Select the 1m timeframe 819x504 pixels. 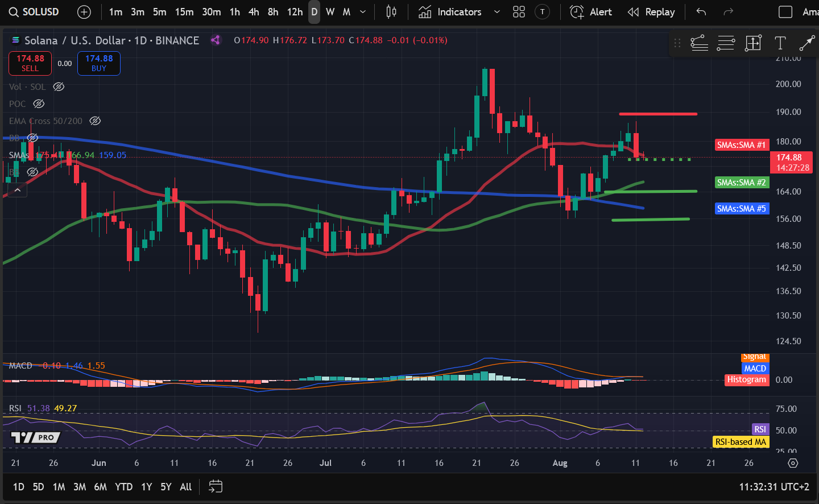tap(115, 12)
